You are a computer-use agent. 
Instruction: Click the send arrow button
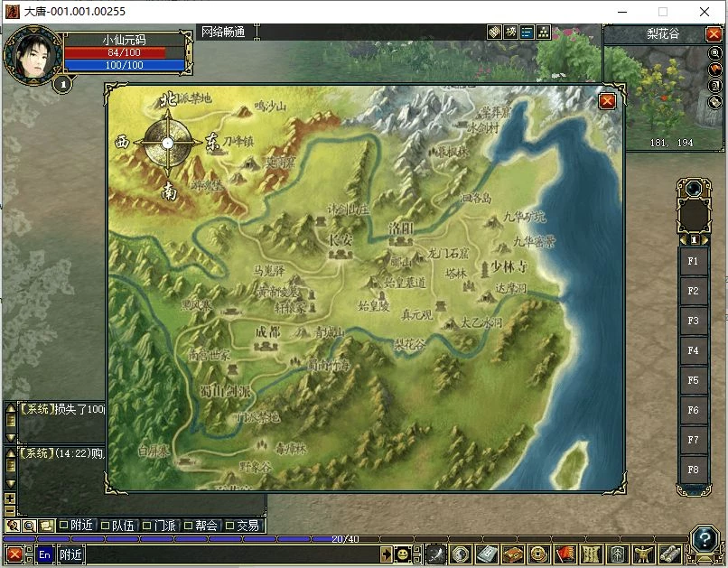(387, 554)
